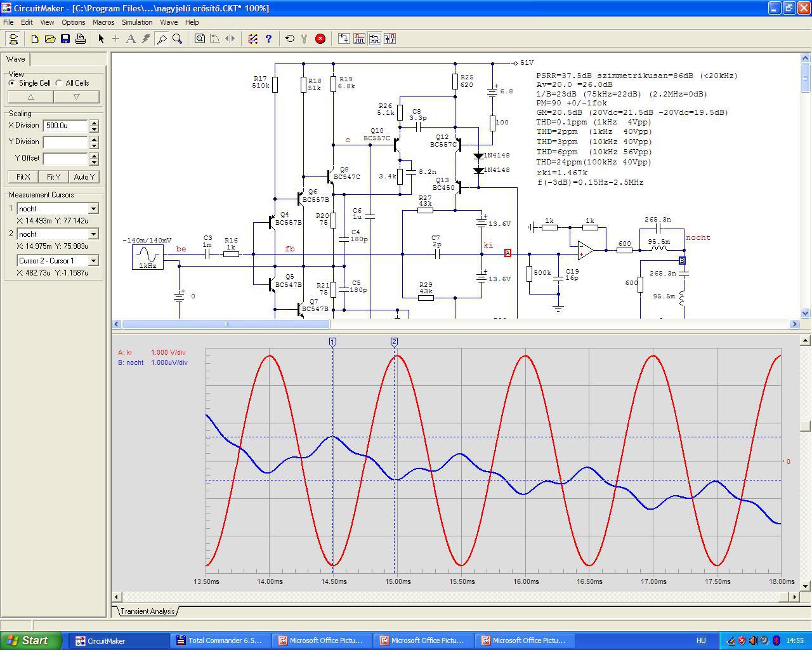Screen dimensions: 812x650
Task: Click the print icon in toolbar
Action: point(81,39)
